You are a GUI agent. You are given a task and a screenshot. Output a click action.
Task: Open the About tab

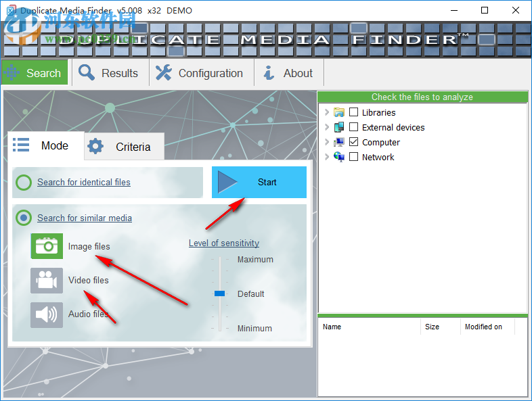coord(289,72)
